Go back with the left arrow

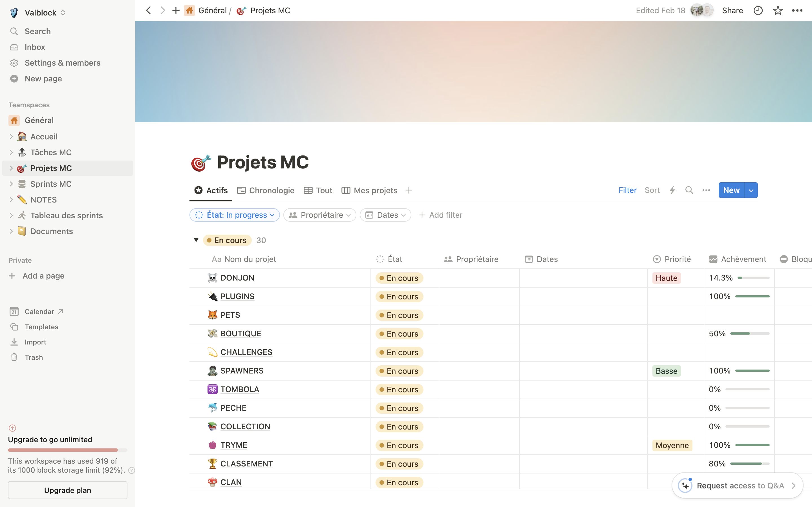tap(148, 11)
